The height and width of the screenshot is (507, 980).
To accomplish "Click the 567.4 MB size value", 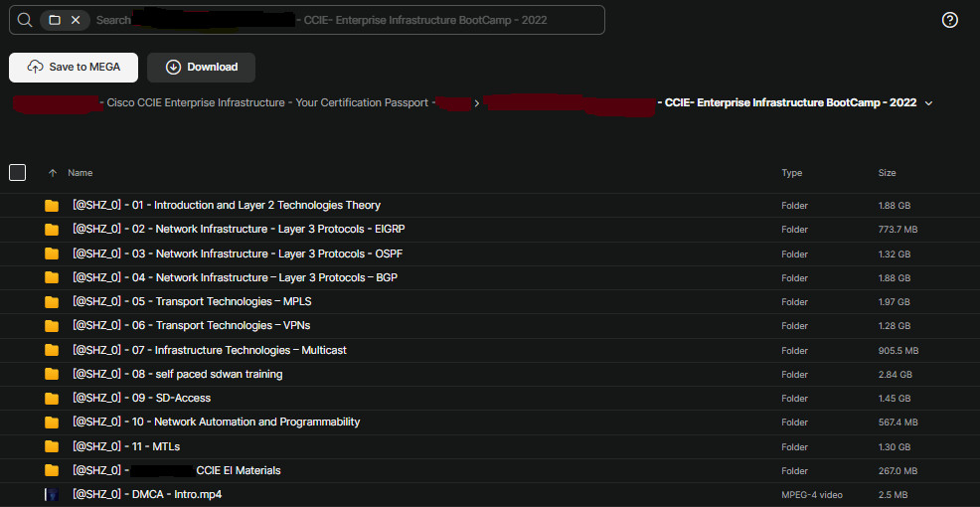I will (x=898, y=422).
